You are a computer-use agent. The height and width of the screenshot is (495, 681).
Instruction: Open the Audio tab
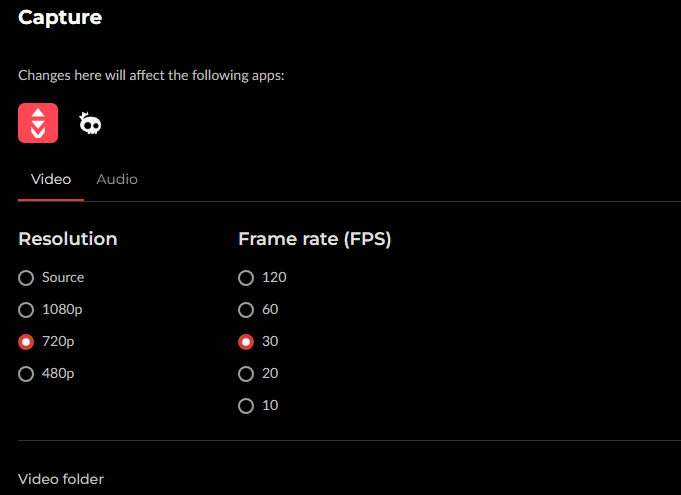pyautogui.click(x=117, y=179)
